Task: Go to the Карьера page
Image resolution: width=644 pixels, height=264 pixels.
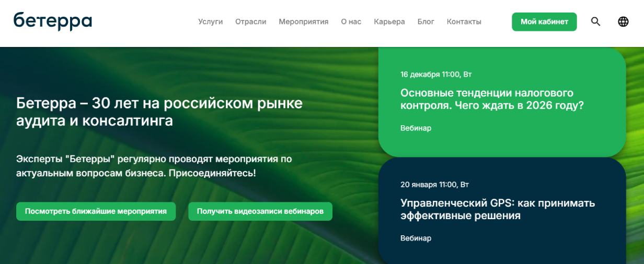Action: coord(389,21)
